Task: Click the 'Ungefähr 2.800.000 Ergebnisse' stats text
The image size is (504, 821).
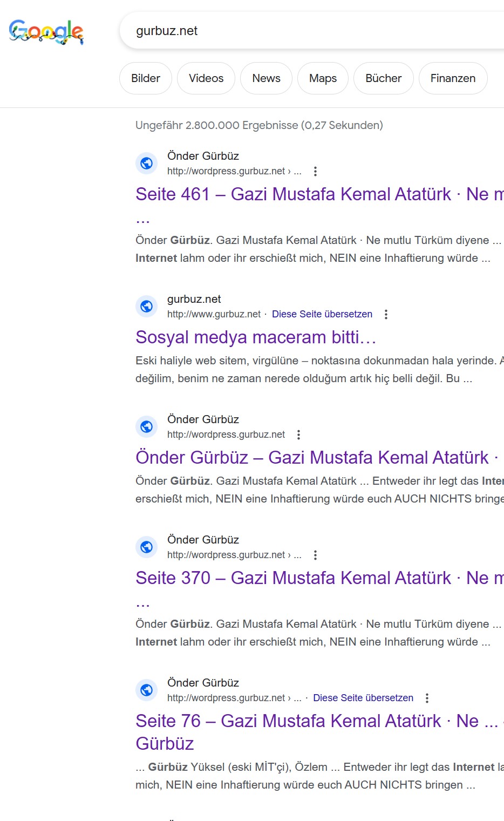Action: [259, 125]
